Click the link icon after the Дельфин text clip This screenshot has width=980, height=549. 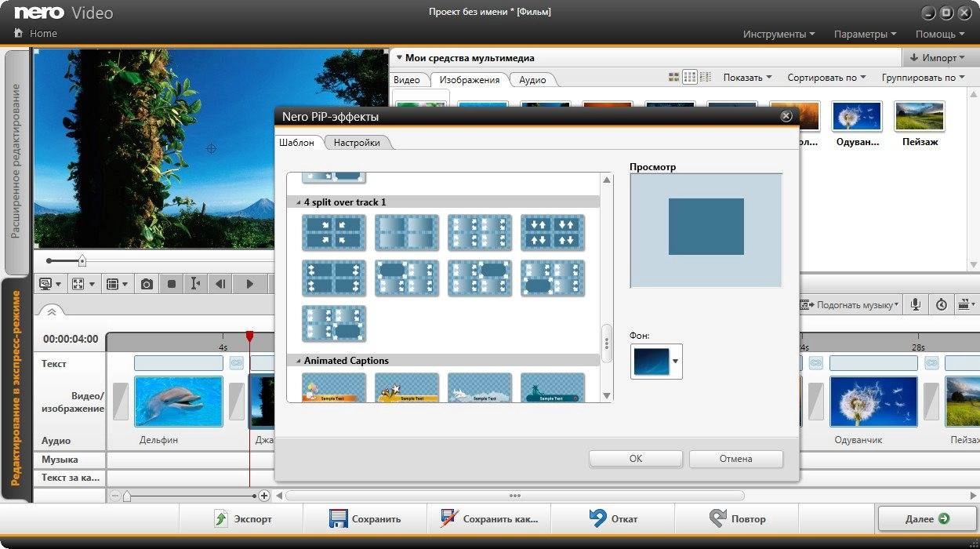coord(237,363)
